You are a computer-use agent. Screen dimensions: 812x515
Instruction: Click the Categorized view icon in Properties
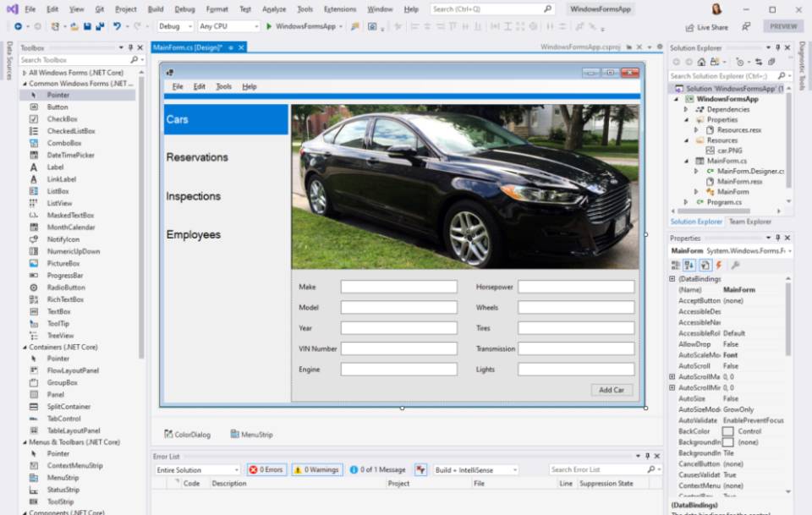(675, 266)
